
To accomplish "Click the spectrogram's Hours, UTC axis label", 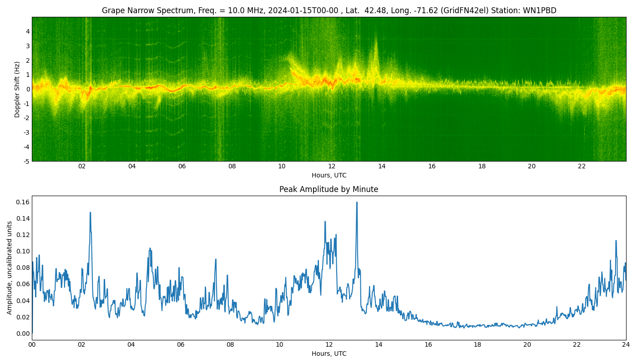I will (x=329, y=175).
